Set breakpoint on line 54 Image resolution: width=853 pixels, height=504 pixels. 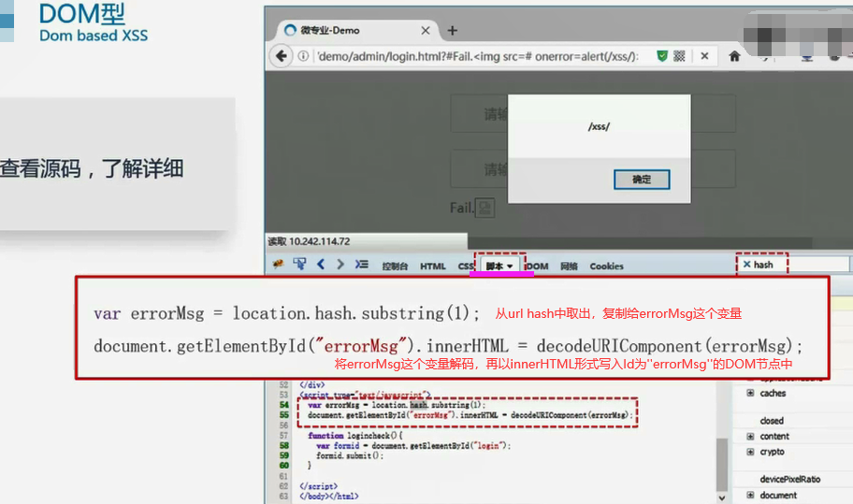coord(284,405)
